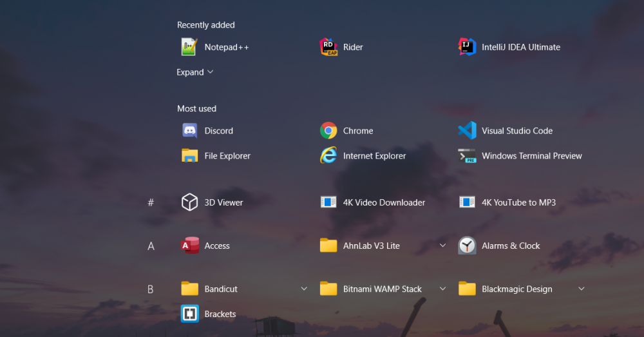Launch Access via its red icon
The height and width of the screenshot is (337, 644).
(190, 246)
